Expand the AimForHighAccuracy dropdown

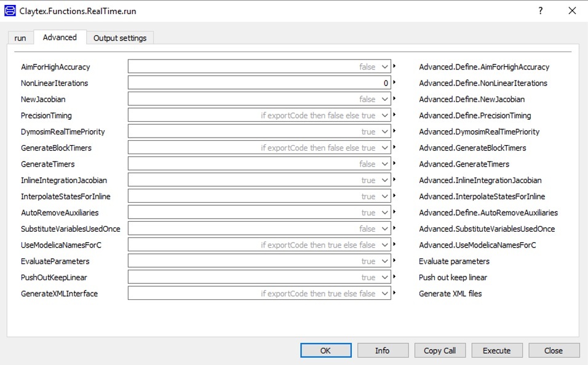tap(385, 67)
